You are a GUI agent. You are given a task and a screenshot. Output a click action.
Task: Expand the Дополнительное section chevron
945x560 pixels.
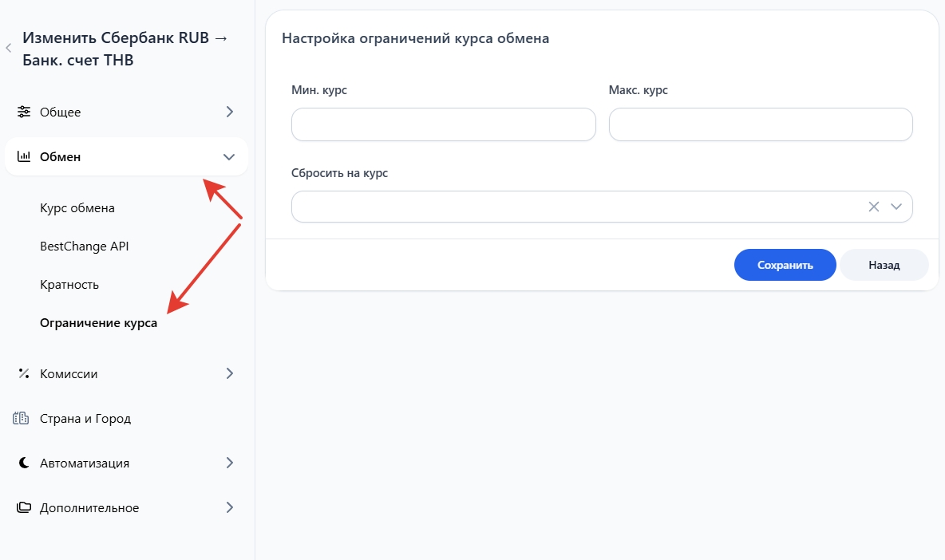click(230, 507)
